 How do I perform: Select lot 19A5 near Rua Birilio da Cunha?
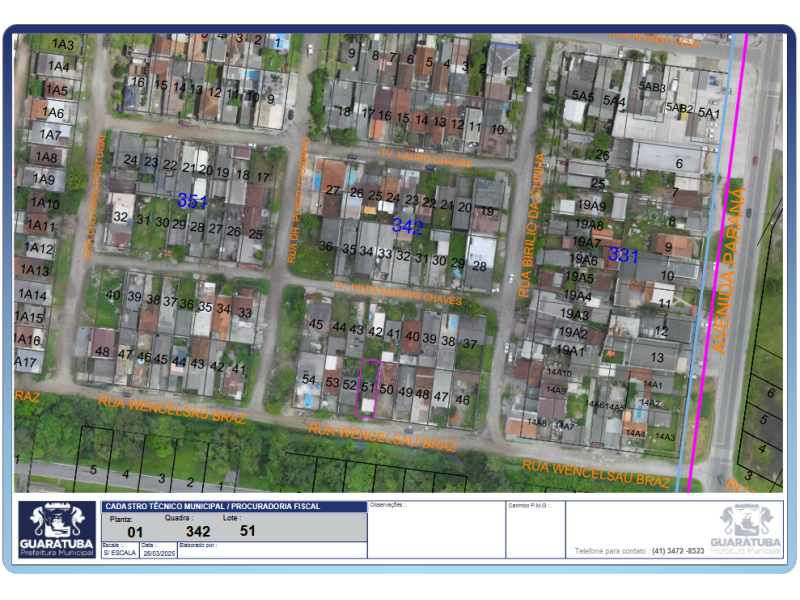[579, 277]
